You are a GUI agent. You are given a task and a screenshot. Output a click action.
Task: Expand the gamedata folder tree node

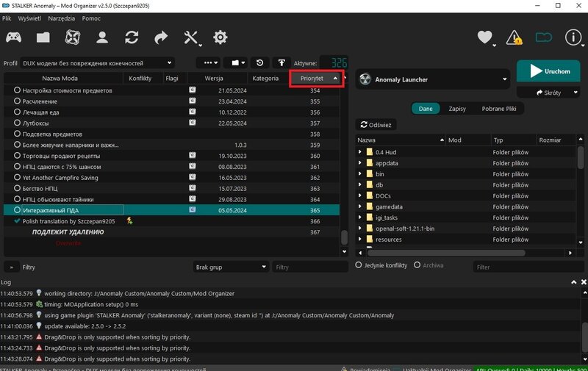coord(360,207)
